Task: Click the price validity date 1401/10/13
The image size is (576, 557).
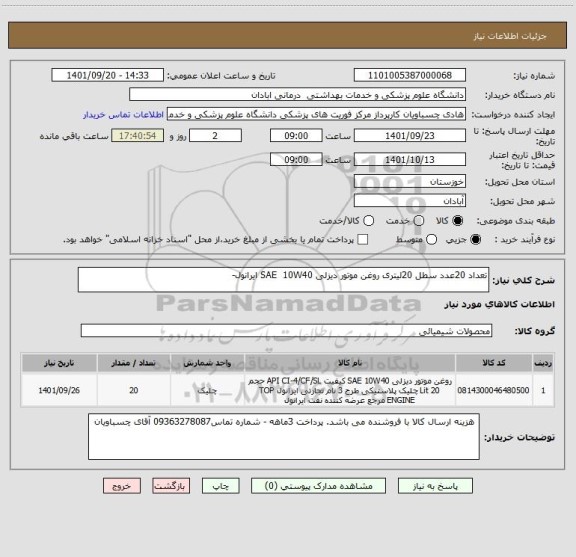Action: (410, 159)
